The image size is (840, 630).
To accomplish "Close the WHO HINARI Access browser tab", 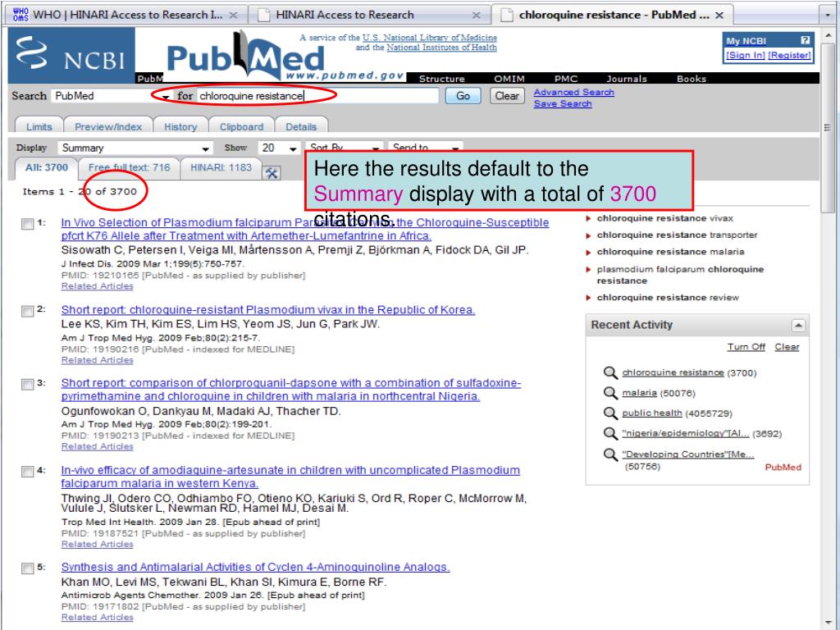I will point(234,15).
